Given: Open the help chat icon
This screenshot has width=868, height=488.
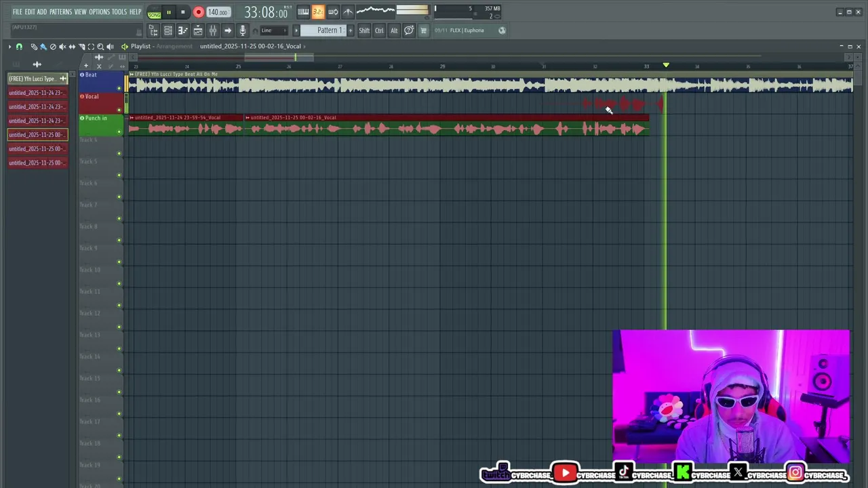Looking at the screenshot, I should (409, 30).
